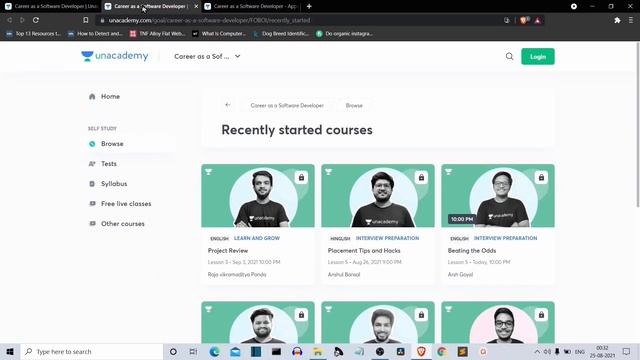The height and width of the screenshot is (360, 640).
Task: Click browser forward arrow
Action: 22,20
